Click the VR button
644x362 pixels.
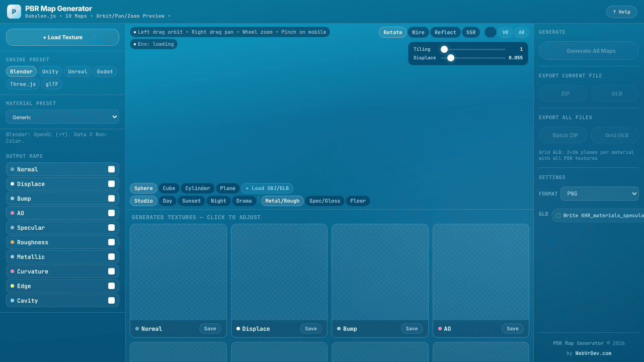(x=505, y=32)
